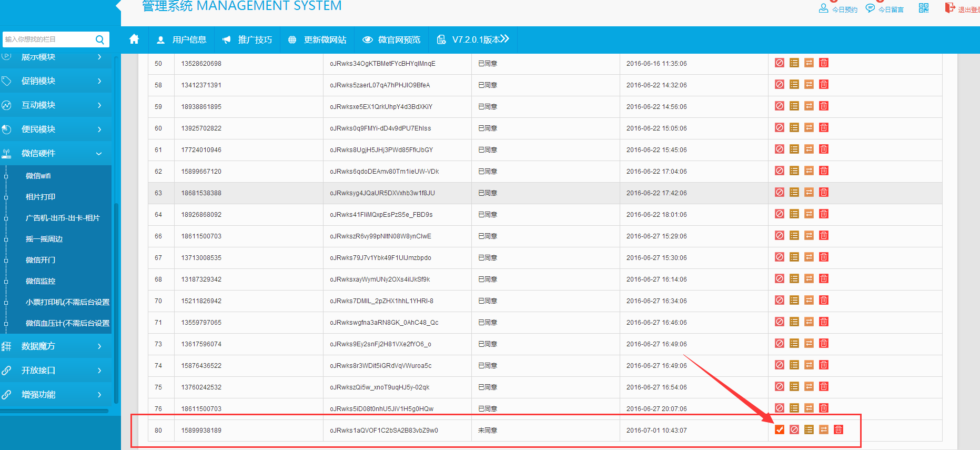Click the forbid icon in row 61

coord(780,149)
